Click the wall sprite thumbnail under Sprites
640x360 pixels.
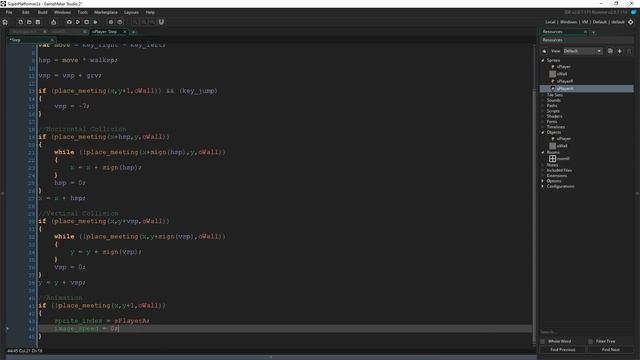pyautogui.click(x=552, y=74)
